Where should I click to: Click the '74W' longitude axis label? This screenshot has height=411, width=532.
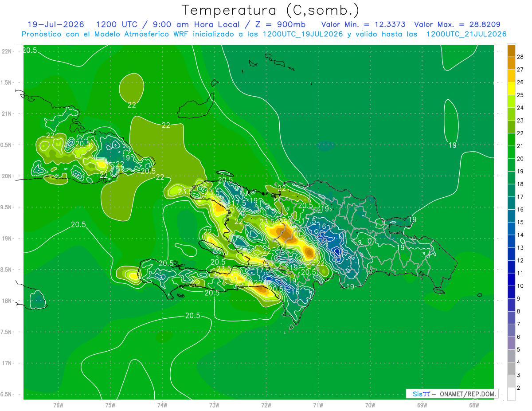click(162, 405)
